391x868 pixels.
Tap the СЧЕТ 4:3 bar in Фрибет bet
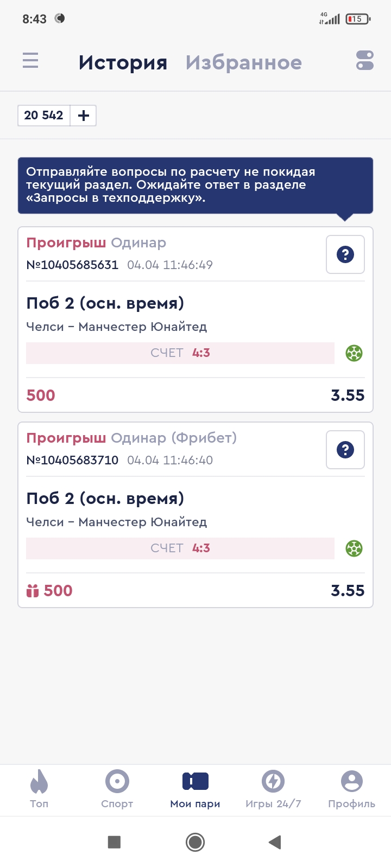point(180,548)
